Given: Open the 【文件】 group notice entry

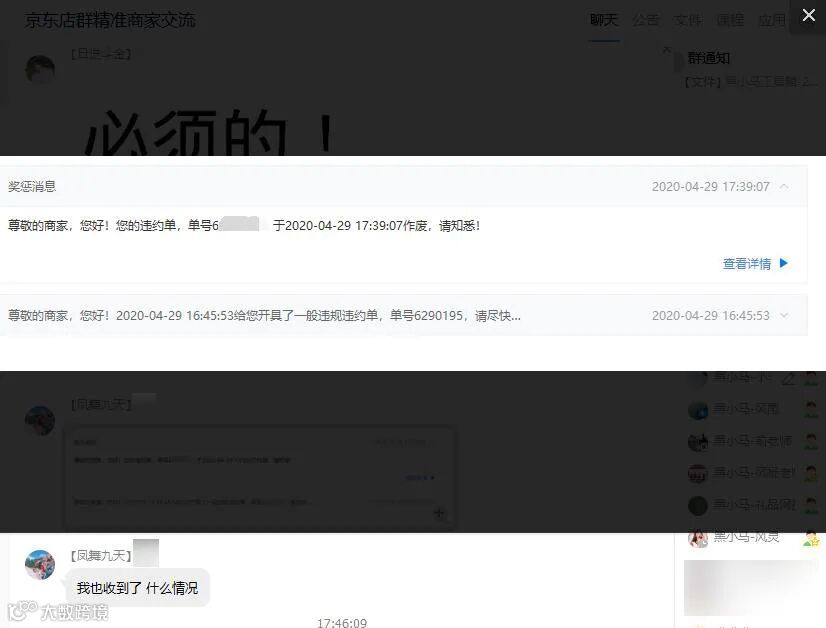Looking at the screenshot, I should coord(751,82).
